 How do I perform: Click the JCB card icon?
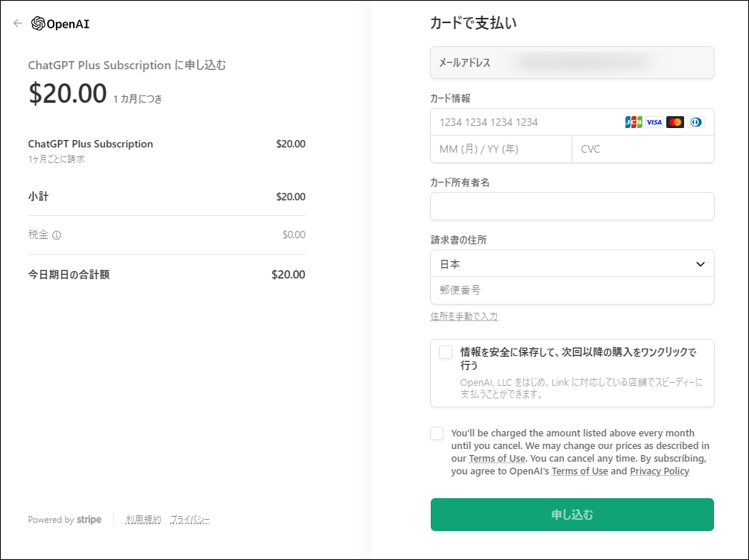click(633, 122)
